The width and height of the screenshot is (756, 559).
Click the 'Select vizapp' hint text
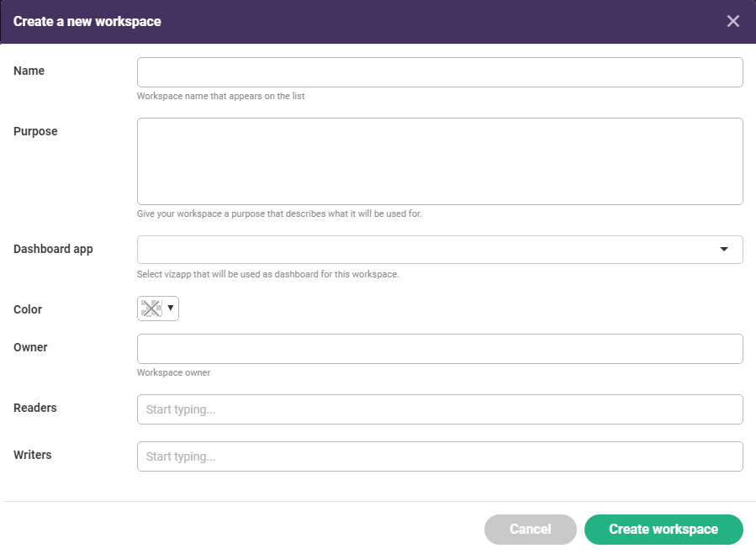[267, 274]
